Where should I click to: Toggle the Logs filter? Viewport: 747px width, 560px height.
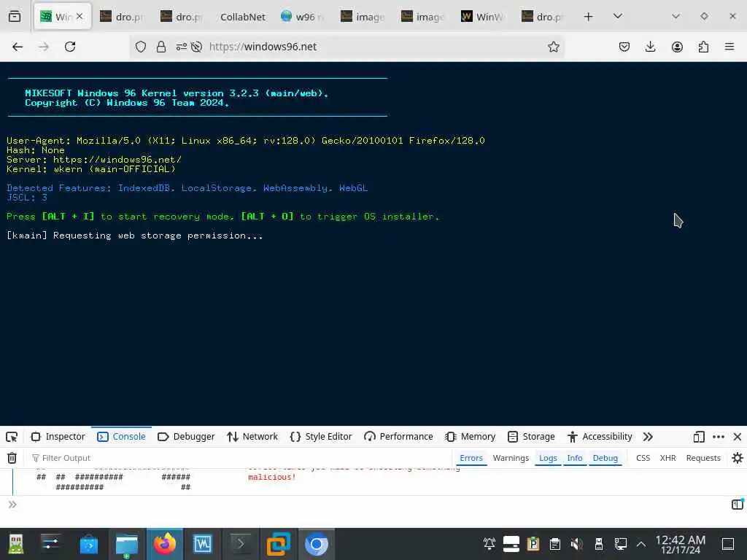548,458
